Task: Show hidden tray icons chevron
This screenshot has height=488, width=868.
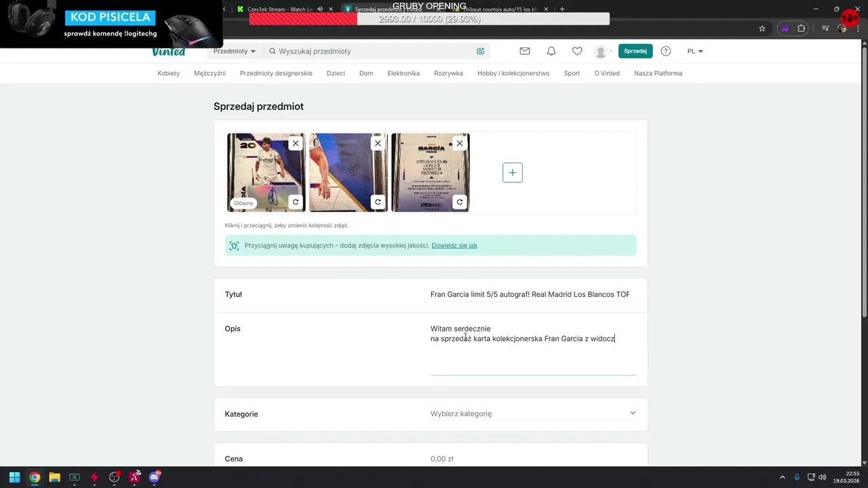Action: pos(782,477)
